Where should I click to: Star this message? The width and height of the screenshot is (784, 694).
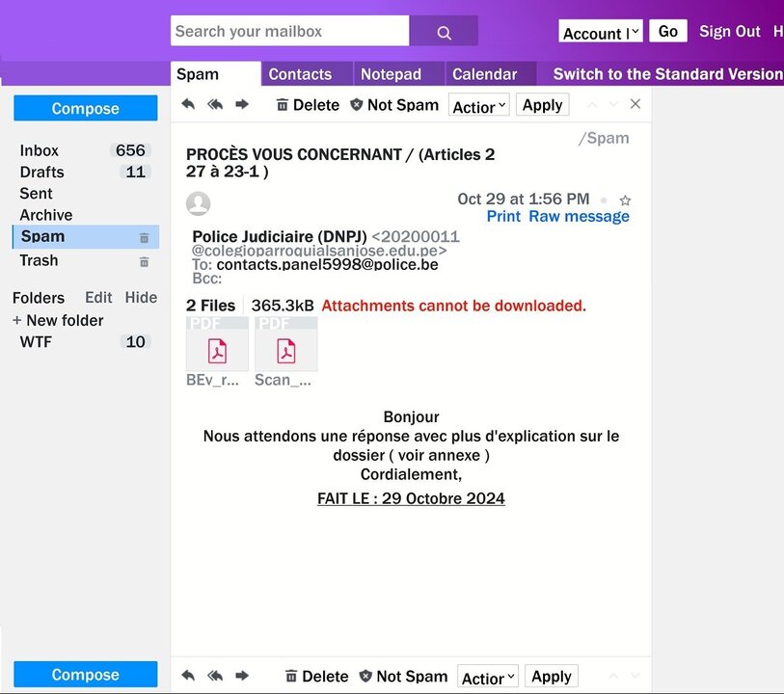(x=625, y=200)
